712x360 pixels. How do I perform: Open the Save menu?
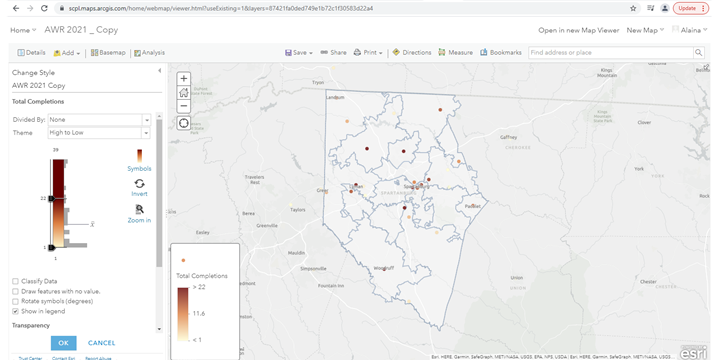(x=299, y=53)
